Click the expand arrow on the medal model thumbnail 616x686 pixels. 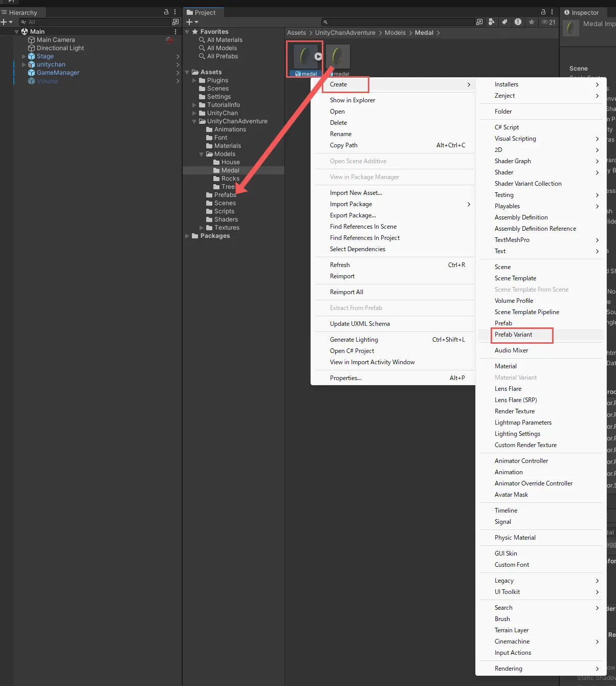click(318, 57)
